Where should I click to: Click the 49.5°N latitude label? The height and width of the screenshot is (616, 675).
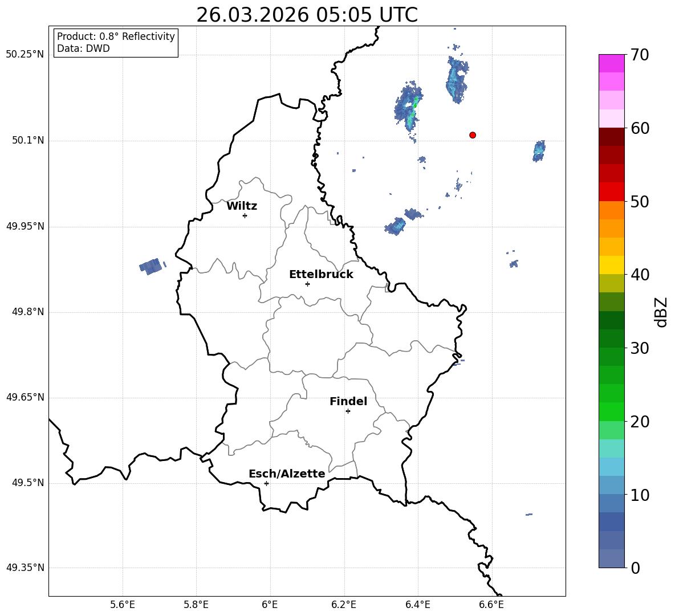(x=28, y=483)
